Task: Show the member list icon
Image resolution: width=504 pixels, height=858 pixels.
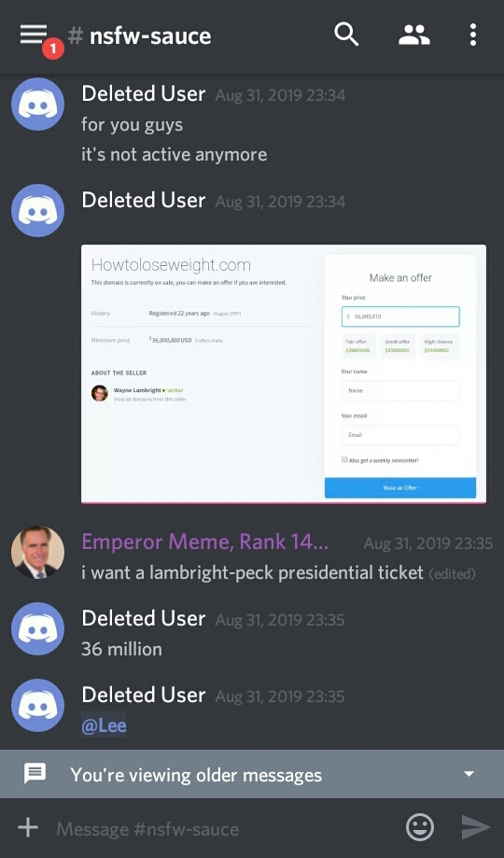Action: (414, 35)
